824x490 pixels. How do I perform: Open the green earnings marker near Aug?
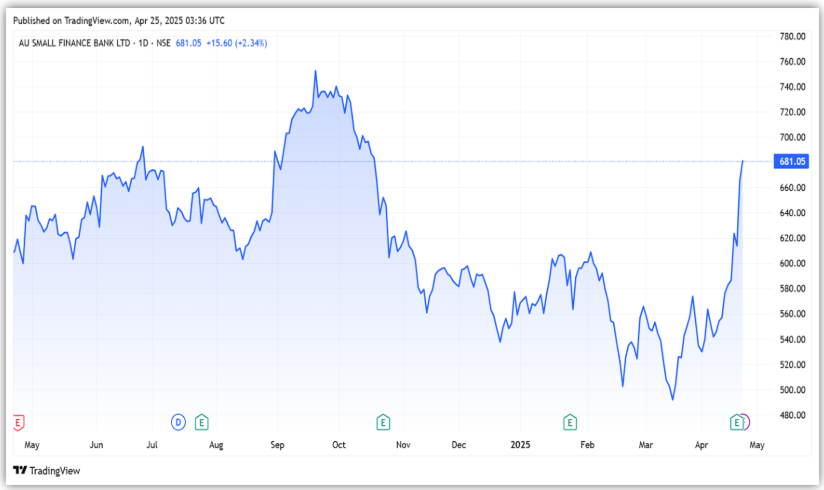(x=201, y=422)
